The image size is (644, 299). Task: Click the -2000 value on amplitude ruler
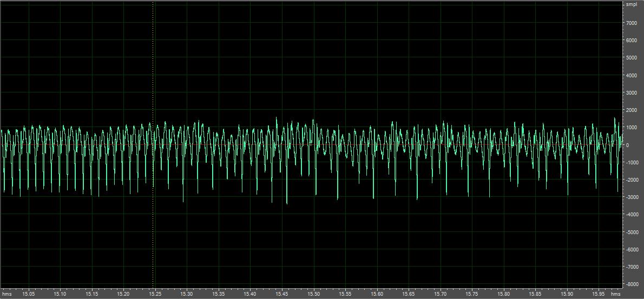coord(632,180)
